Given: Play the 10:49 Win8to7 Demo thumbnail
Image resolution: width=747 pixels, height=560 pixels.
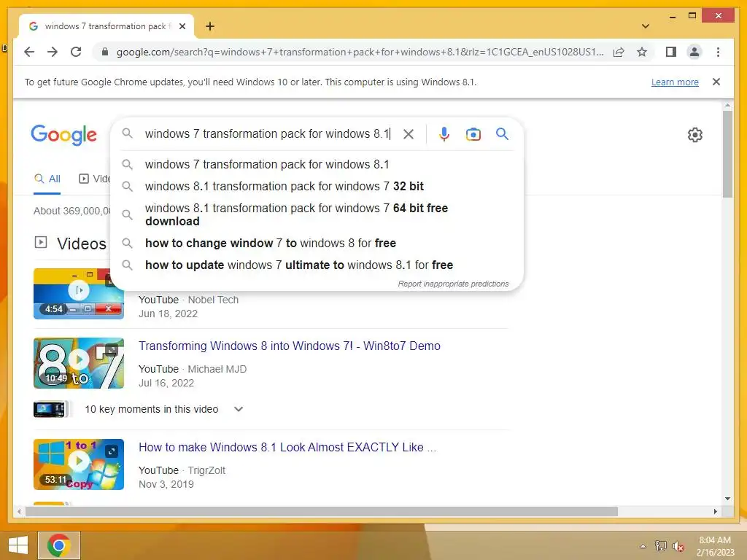Looking at the screenshot, I should pos(79,363).
